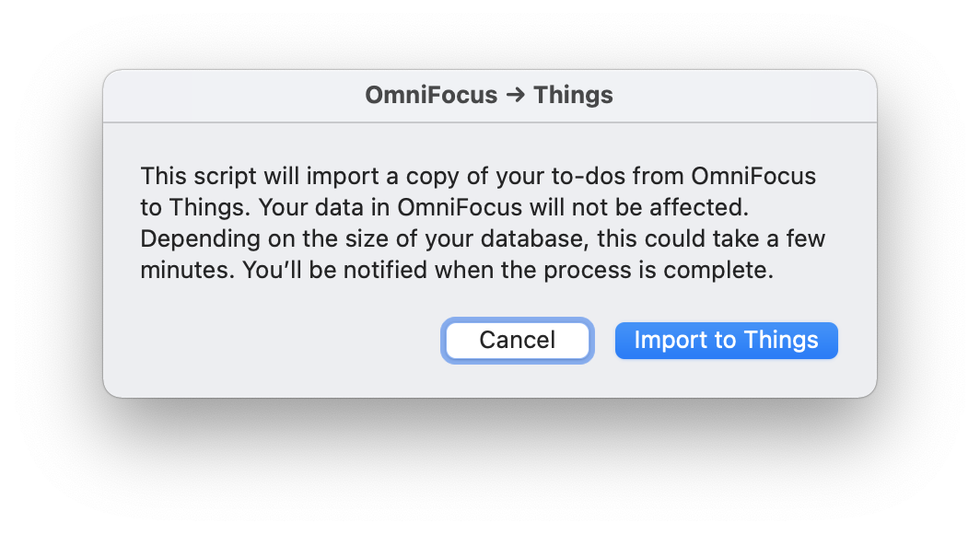Image resolution: width=980 pixels, height=534 pixels.
Task: Click "OmniFocus" at end of first message line
Action: tap(753, 176)
